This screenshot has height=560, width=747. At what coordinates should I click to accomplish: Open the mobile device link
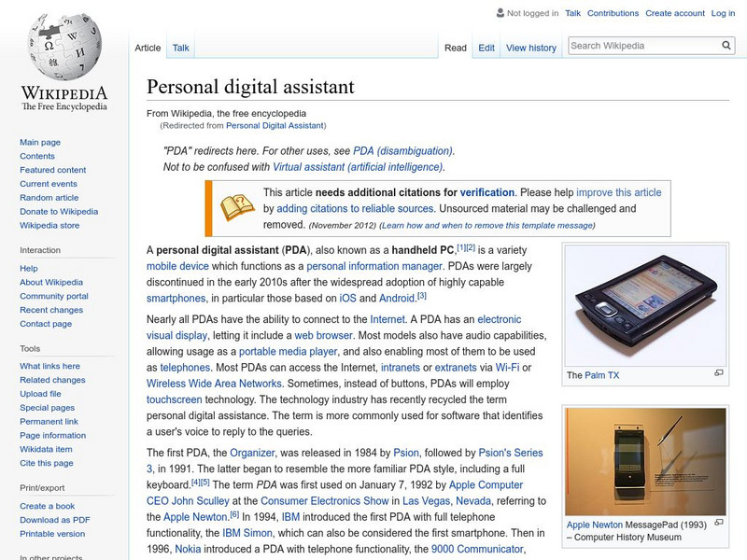177,266
